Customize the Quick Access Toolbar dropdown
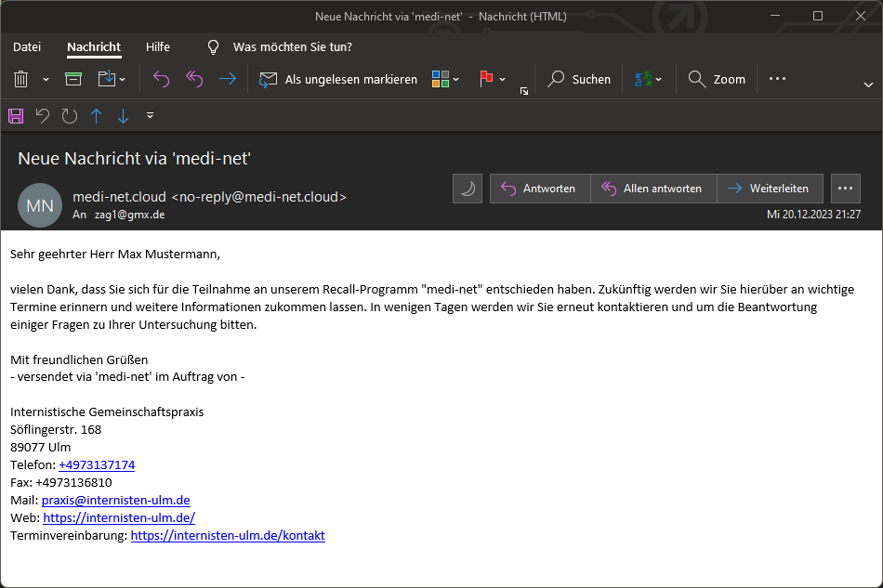883x588 pixels. pyautogui.click(x=150, y=115)
